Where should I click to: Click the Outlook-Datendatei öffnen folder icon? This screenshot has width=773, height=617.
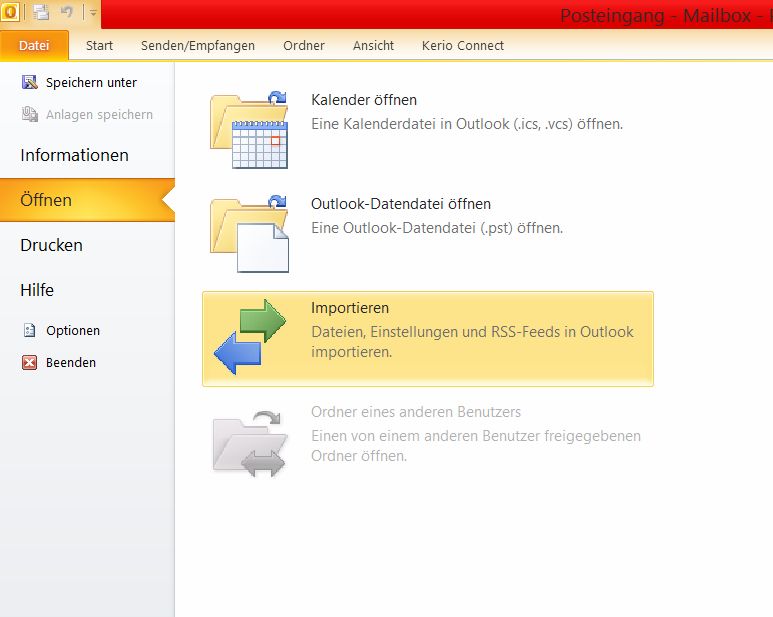[x=249, y=234]
